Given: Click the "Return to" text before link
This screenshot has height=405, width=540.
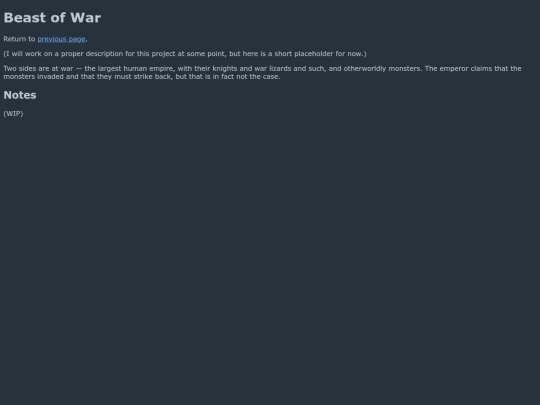Looking at the screenshot, I should pyautogui.click(x=19, y=39).
